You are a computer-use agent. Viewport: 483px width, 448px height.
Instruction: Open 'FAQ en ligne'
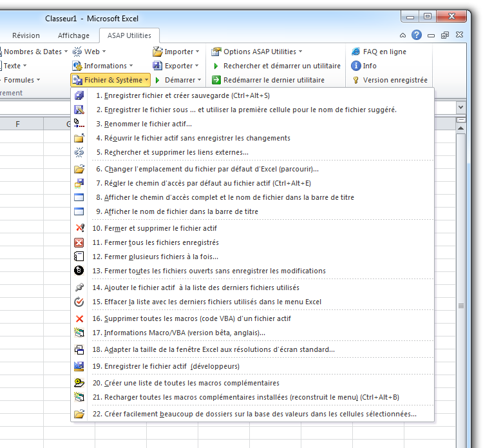pos(379,52)
